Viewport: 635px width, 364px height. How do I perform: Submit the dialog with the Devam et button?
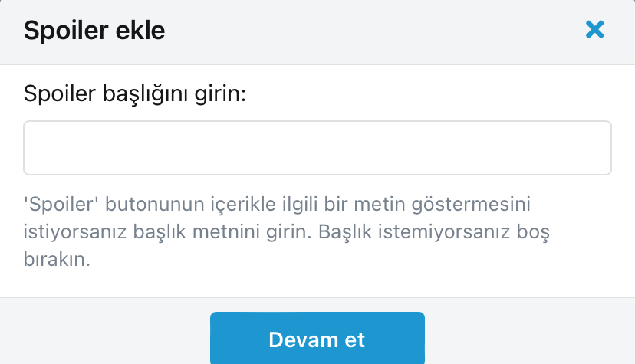point(317,339)
